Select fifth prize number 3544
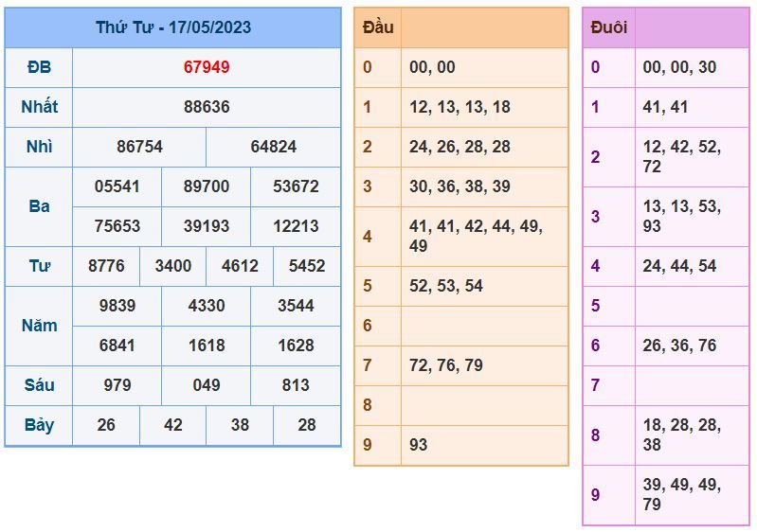 point(296,306)
